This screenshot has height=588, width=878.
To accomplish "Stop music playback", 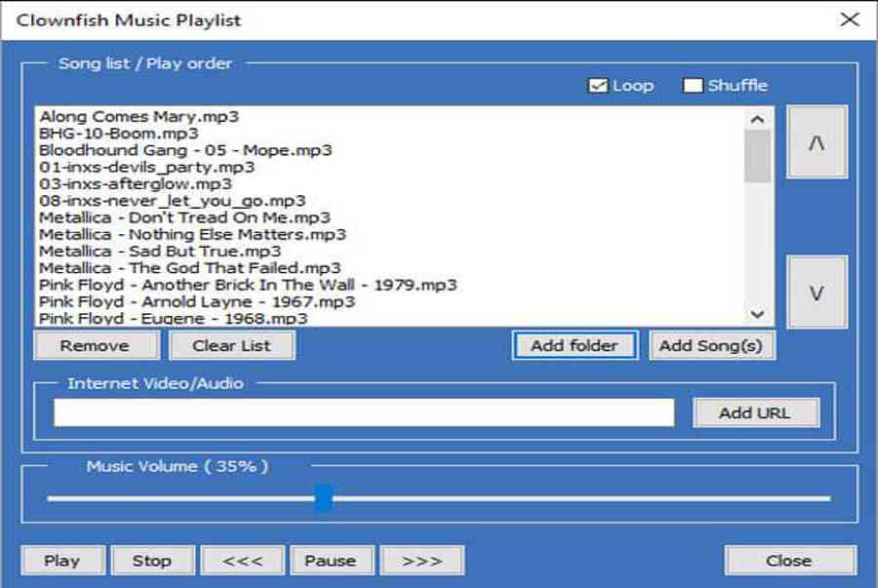I will tap(151, 561).
